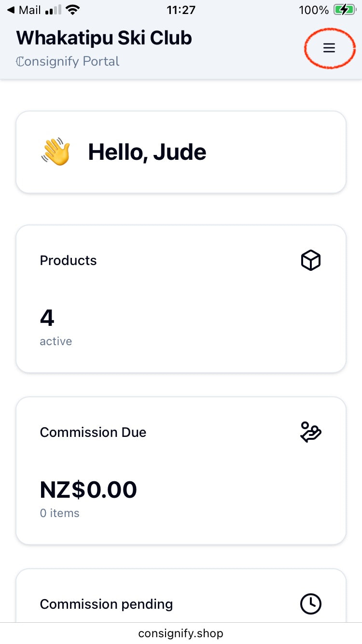Tap the Hello, Jude greeting text
The height and width of the screenshot is (644, 362).
pyautogui.click(x=147, y=152)
